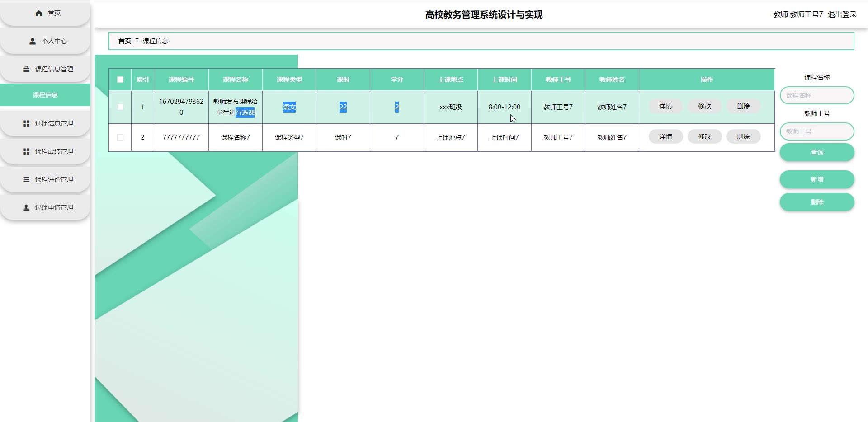Click the grid icon beside 选课信息管理
Image resolution: width=868 pixels, height=422 pixels.
pyautogui.click(x=26, y=123)
